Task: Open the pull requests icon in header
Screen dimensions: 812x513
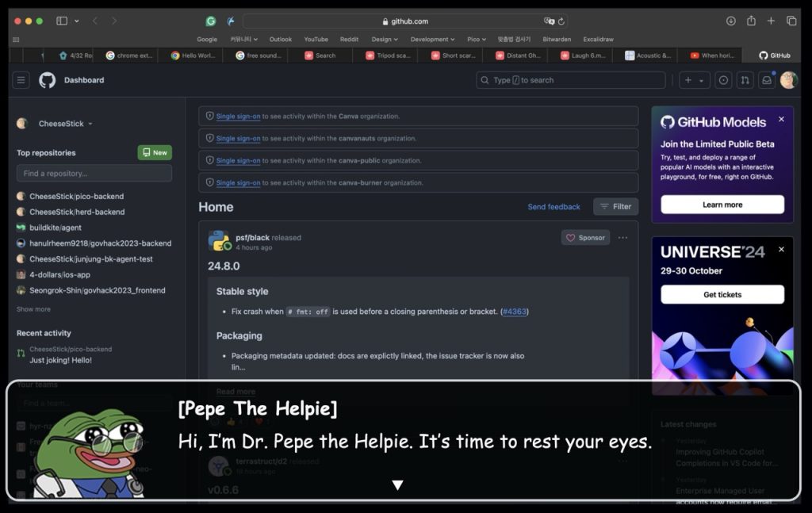Action: click(x=745, y=80)
